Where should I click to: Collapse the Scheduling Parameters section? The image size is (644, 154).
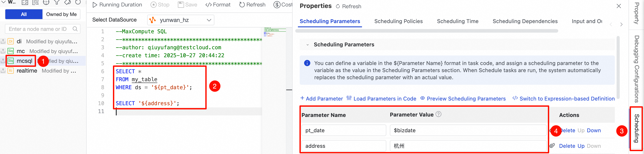click(x=307, y=45)
